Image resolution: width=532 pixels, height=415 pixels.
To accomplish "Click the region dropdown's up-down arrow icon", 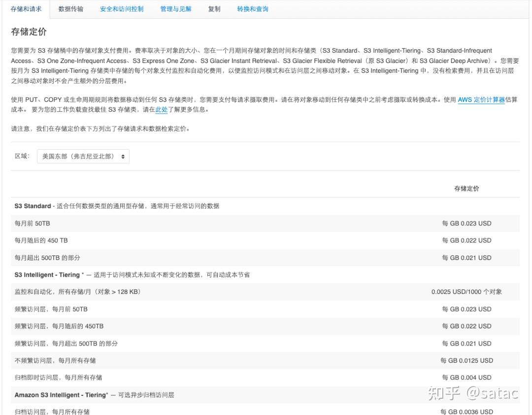I will (124, 156).
